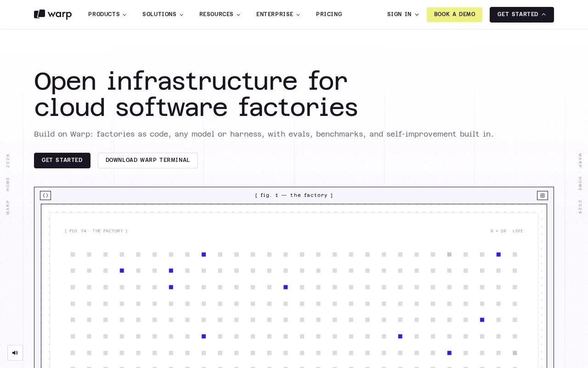Click the 'Build on Warp' subtitle text
This screenshot has width=588, height=368.
coord(264,134)
